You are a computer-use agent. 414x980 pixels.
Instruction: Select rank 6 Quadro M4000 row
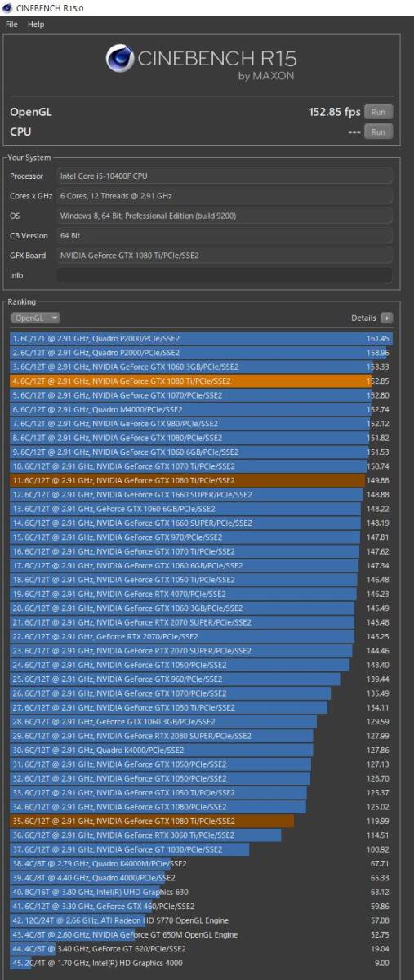(x=202, y=409)
